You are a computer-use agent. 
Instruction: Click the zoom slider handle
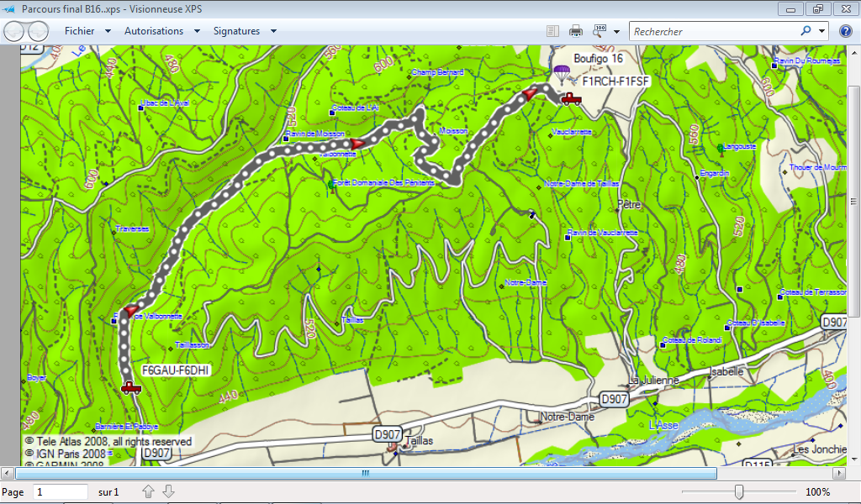click(x=738, y=491)
